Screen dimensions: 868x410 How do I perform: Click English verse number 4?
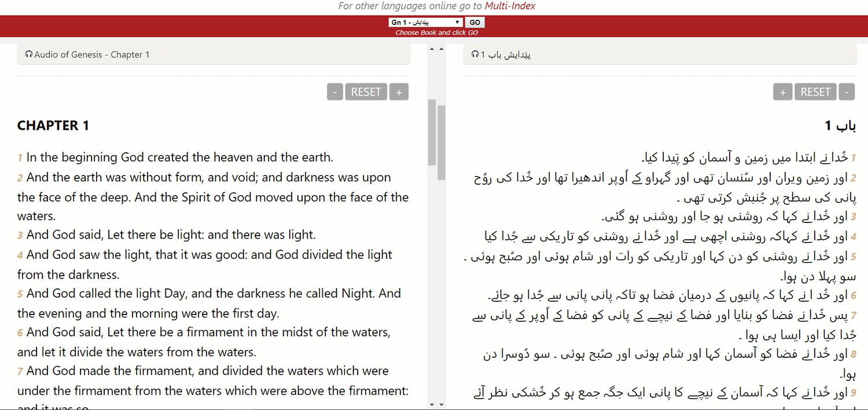pyautogui.click(x=20, y=255)
